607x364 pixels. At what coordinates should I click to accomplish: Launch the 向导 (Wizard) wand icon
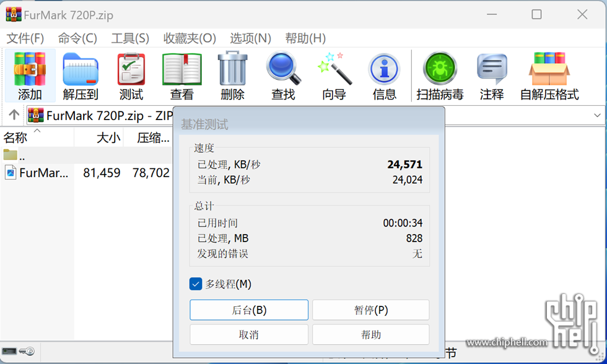[x=334, y=69]
